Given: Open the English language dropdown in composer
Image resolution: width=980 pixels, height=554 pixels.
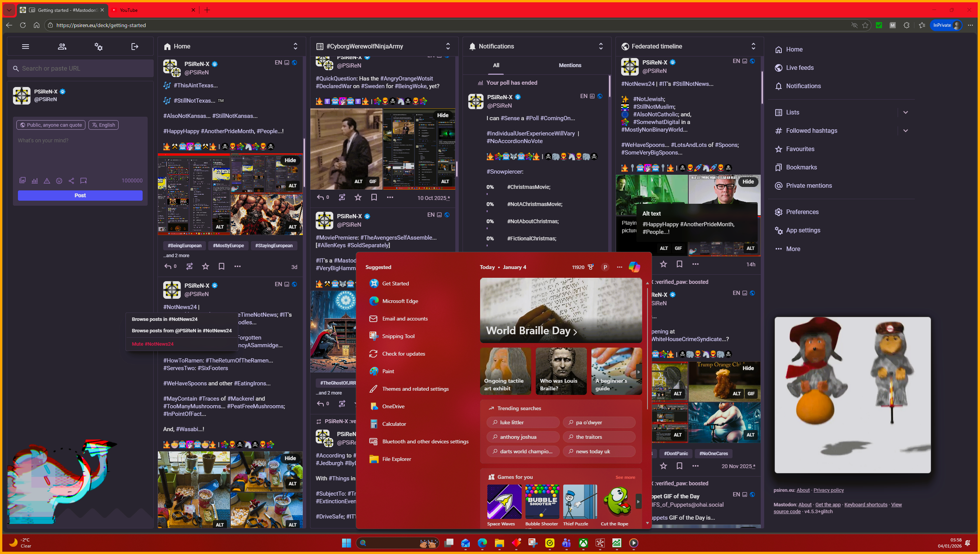Looking at the screenshot, I should 103,125.
